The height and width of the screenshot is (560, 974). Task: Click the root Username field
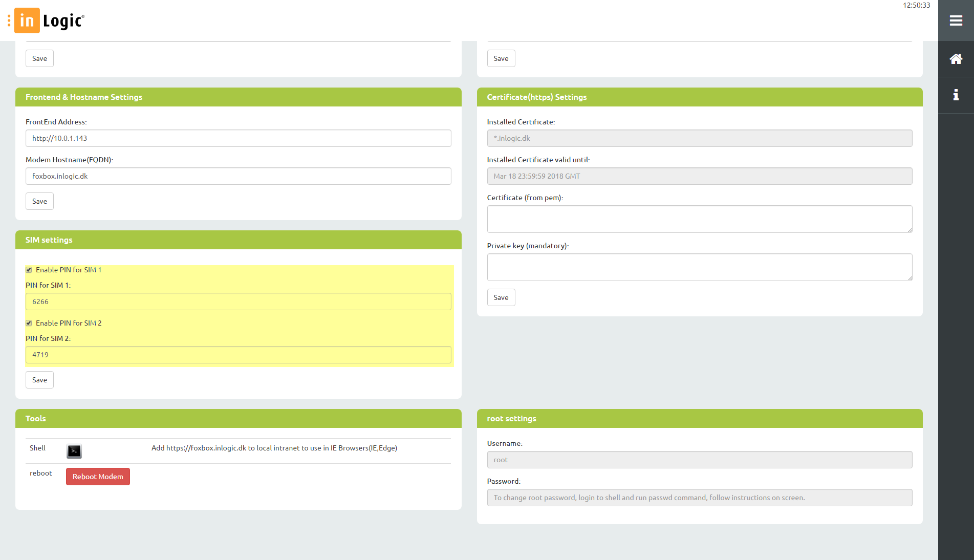coord(699,460)
